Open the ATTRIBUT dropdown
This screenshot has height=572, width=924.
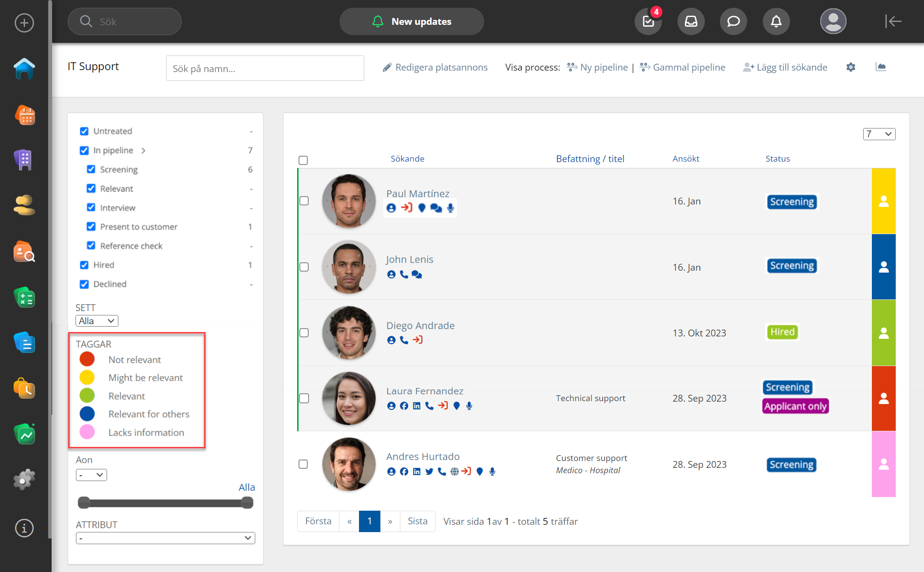[x=165, y=538]
